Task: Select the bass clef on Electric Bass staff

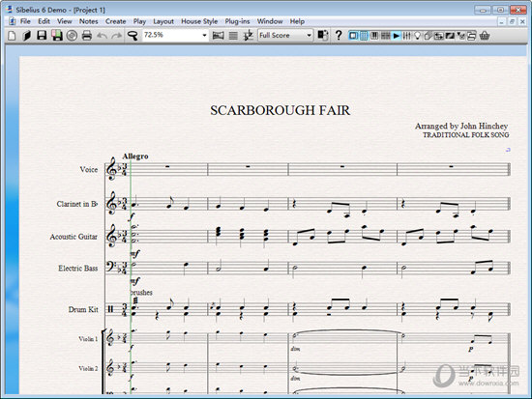Action: click(111, 268)
